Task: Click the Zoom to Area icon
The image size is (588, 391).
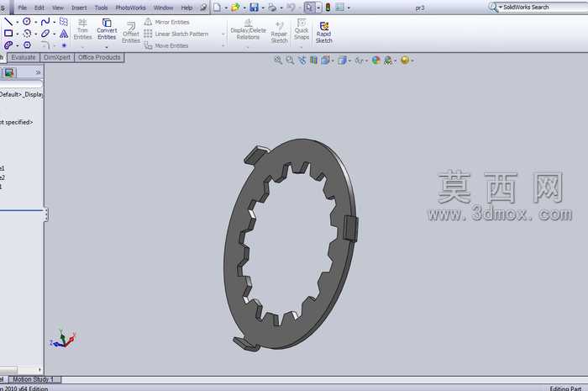Action: pos(290,60)
